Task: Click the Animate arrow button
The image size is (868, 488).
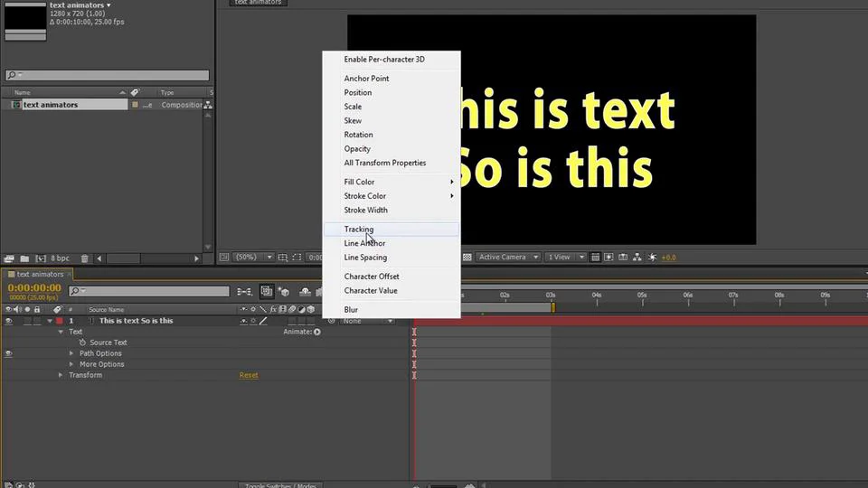Action: pos(317,332)
